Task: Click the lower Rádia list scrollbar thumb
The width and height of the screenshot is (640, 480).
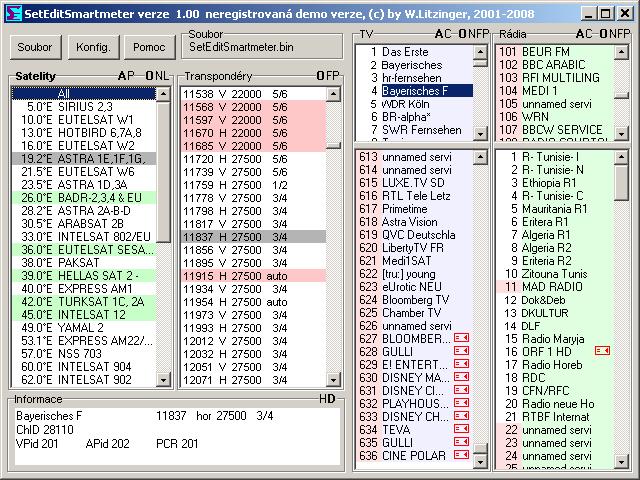Action: 621,182
